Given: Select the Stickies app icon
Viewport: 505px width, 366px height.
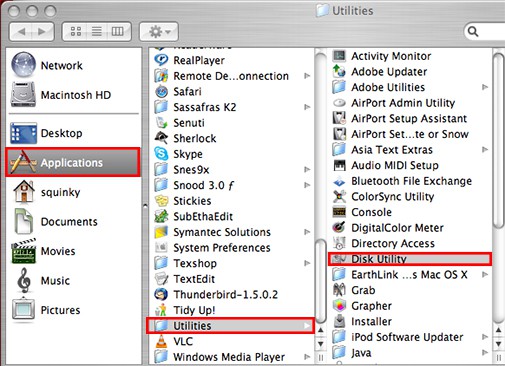Looking at the screenshot, I should pyautogui.click(x=161, y=201).
